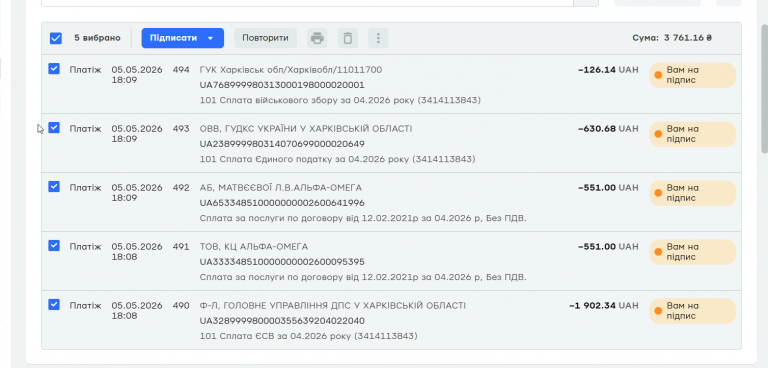Click amount −551.00 UAH for payment 491
Viewport: 768px width, 368px height.
pyautogui.click(x=608, y=246)
